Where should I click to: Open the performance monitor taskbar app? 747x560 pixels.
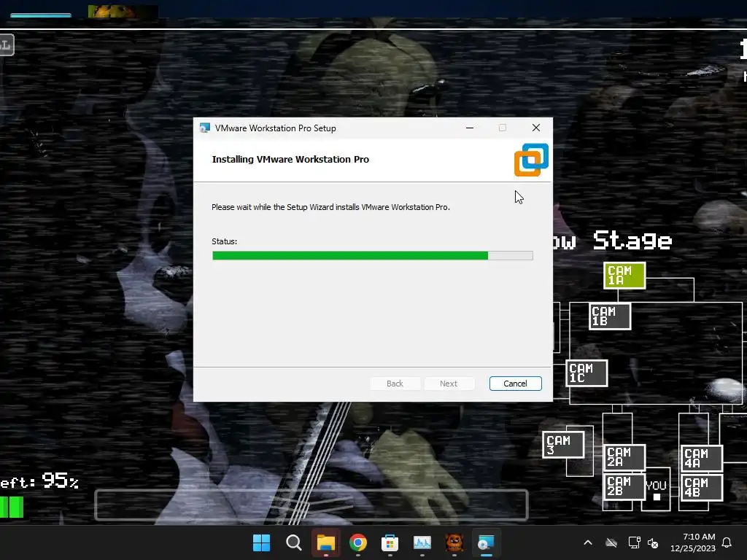[x=422, y=542]
